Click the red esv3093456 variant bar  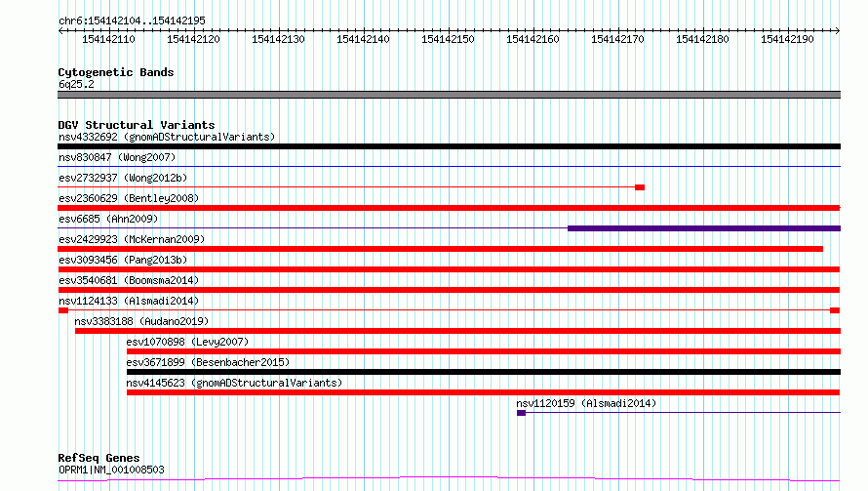coord(449,269)
